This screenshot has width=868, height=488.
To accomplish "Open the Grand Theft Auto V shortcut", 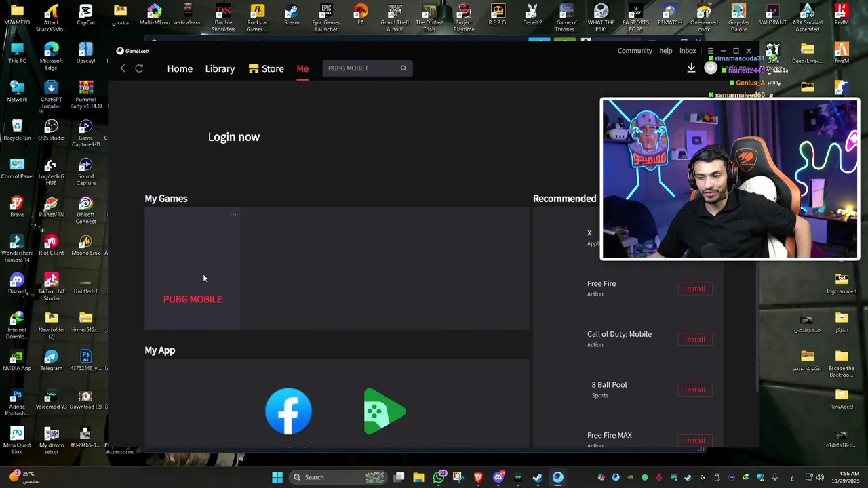I will [395, 18].
